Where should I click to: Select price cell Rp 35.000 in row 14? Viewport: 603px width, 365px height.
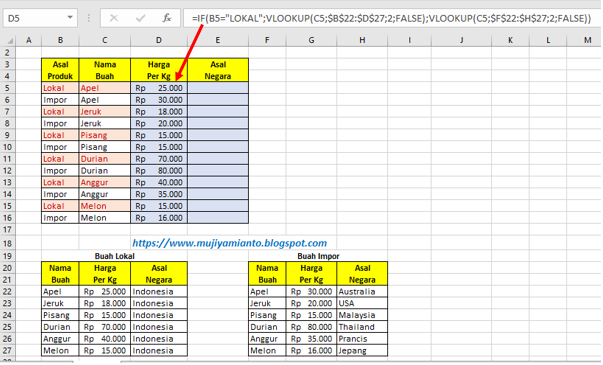pyautogui.click(x=159, y=194)
